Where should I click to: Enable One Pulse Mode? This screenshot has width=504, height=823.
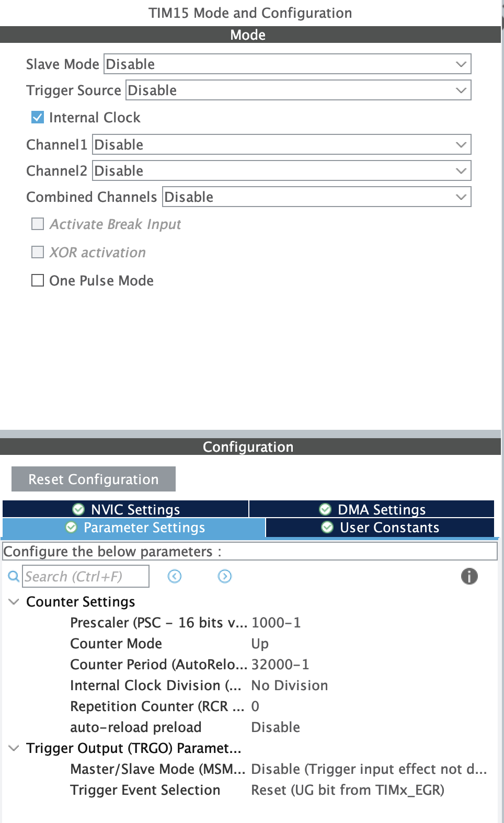coord(37,280)
